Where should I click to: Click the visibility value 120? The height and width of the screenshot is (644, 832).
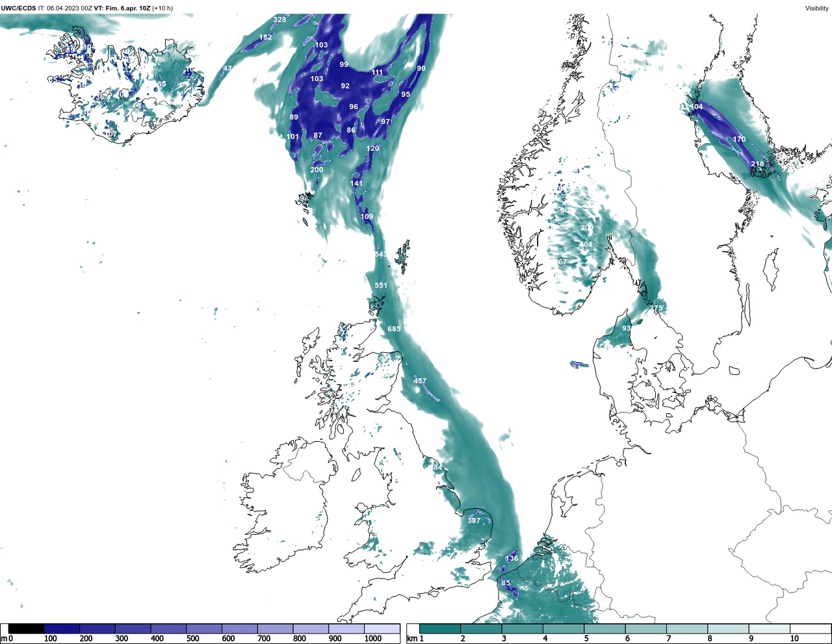click(372, 148)
